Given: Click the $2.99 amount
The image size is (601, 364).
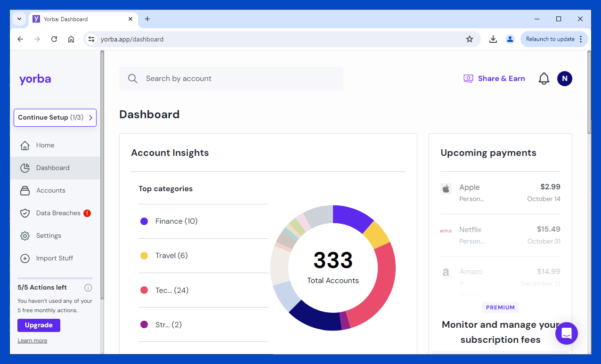Looking at the screenshot, I should pos(550,187).
